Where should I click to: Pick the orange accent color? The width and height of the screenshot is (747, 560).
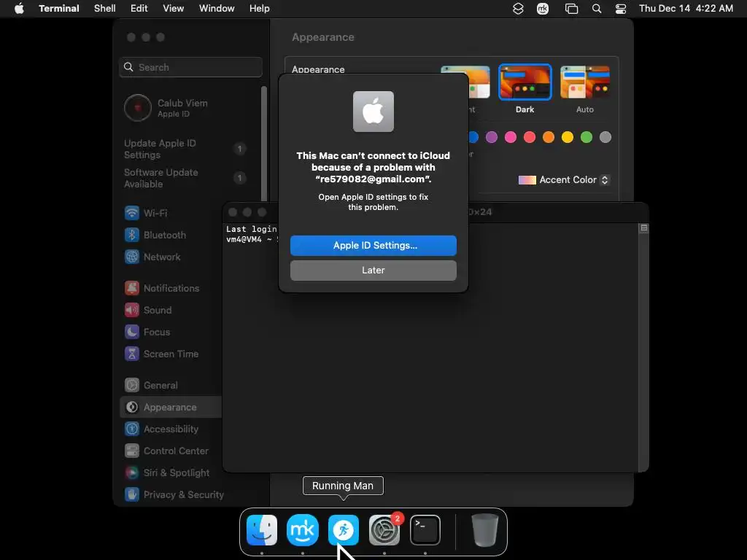[549, 137]
